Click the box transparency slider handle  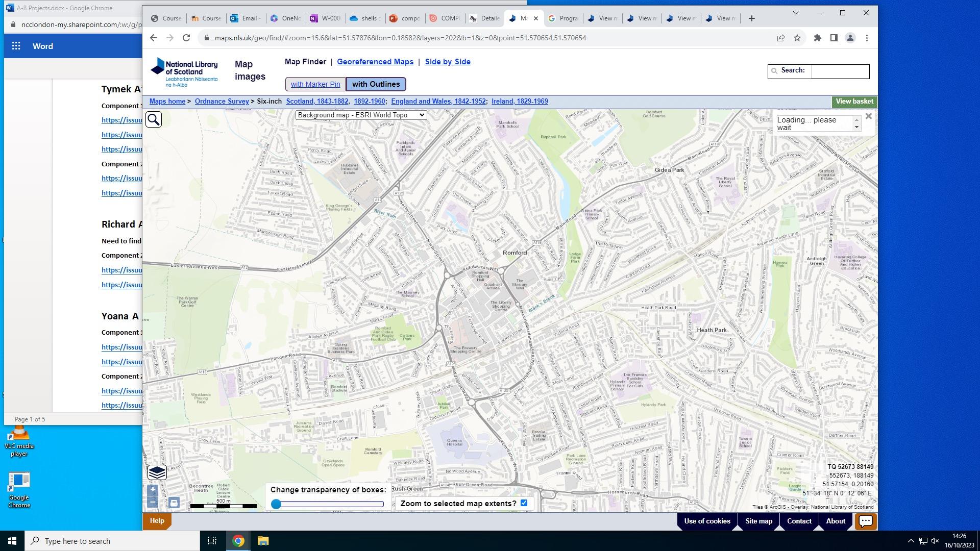276,504
